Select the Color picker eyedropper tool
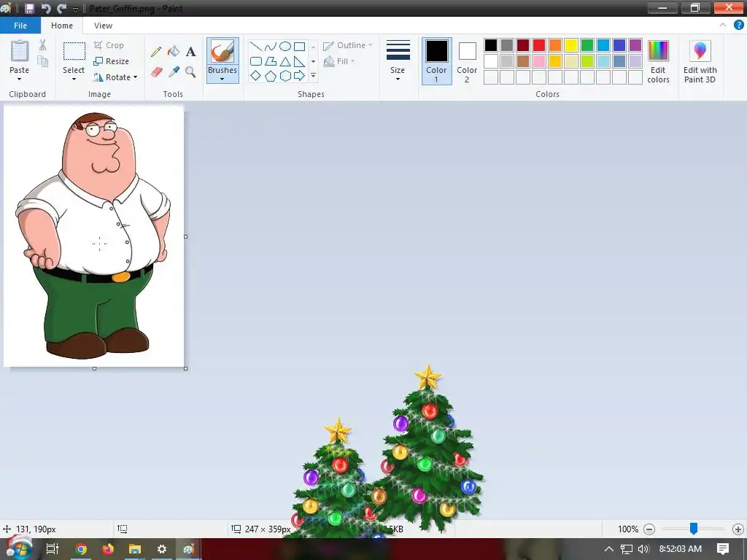The height and width of the screenshot is (560, 747). pos(174,72)
